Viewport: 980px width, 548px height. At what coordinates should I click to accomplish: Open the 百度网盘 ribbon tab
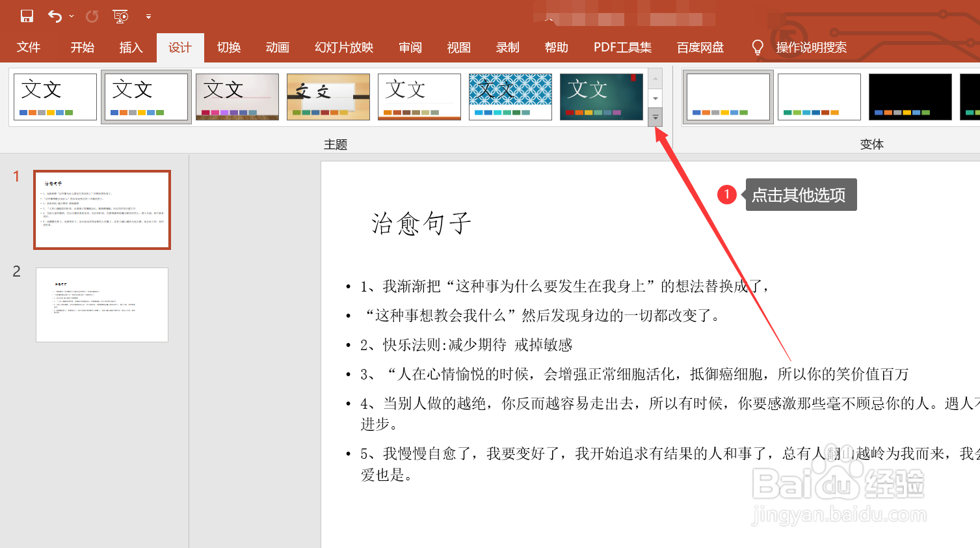click(700, 48)
